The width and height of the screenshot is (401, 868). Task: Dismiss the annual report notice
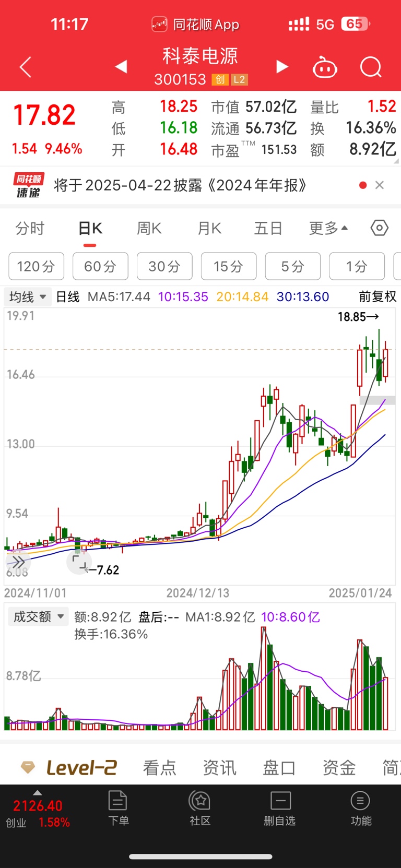click(x=380, y=185)
